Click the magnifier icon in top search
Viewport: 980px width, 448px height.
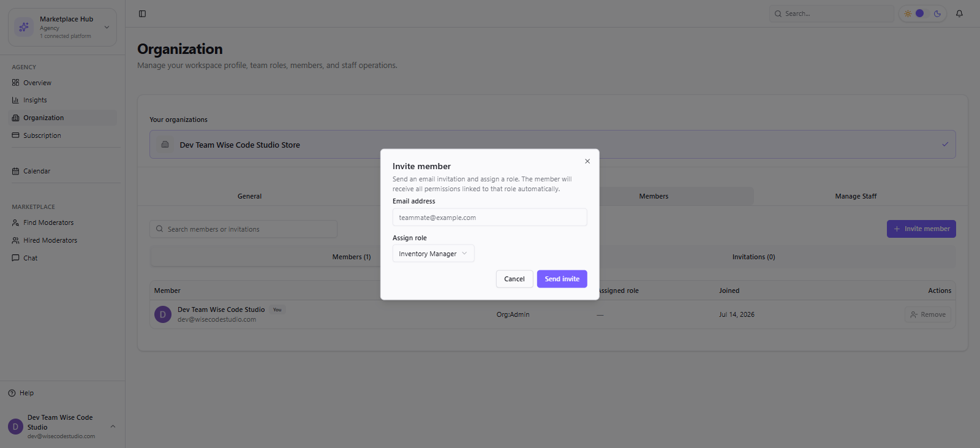click(778, 13)
